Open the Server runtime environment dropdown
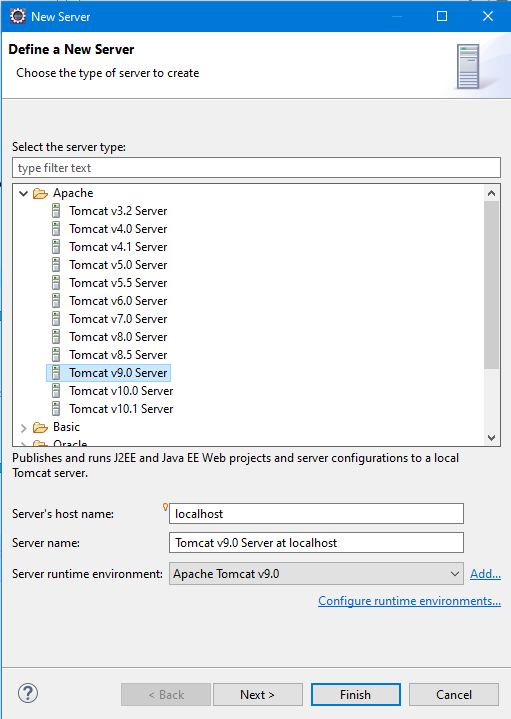The width and height of the screenshot is (511, 719). (316, 574)
